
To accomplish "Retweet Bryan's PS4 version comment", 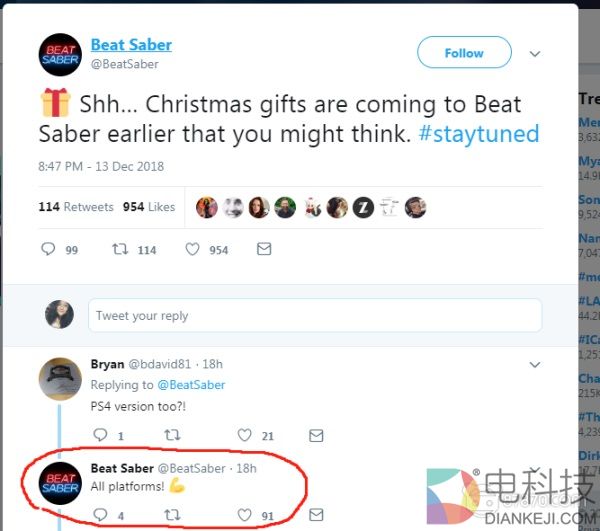I will [172, 435].
